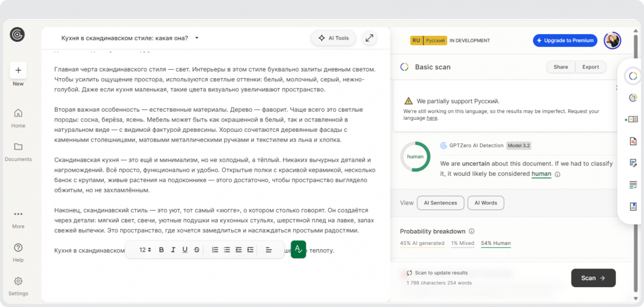Viewport: 644px width, 307px height.
Task: Click the GPTZero logo in the sidebar
Action: [x=17, y=35]
